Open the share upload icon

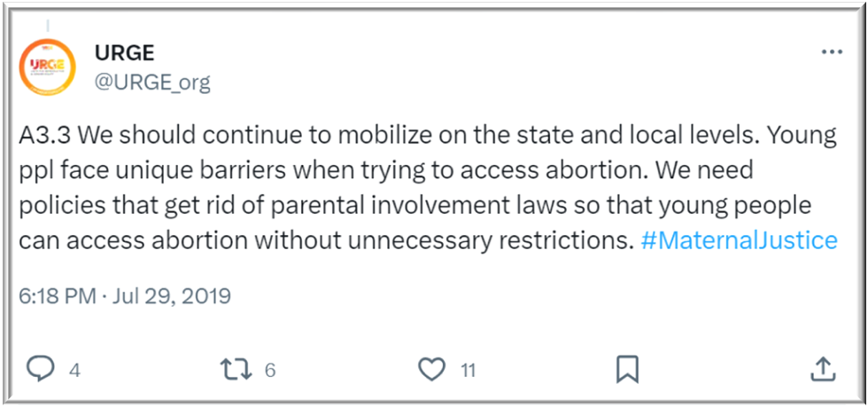pyautogui.click(x=823, y=369)
